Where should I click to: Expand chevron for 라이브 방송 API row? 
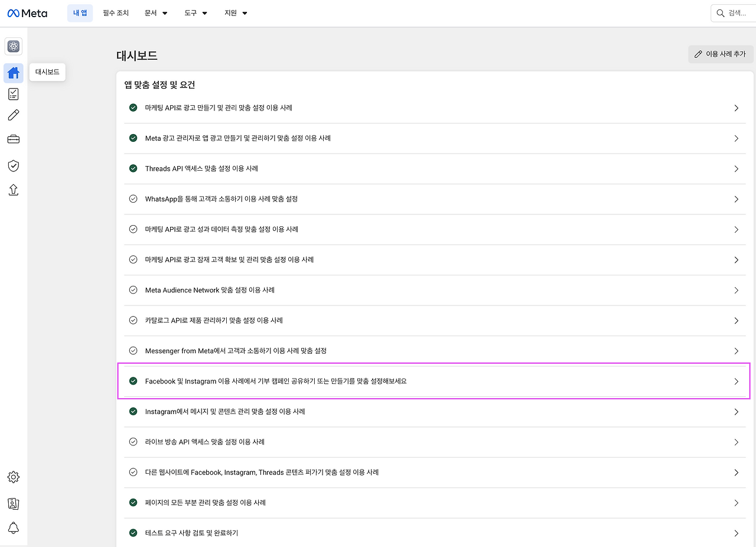[x=736, y=442]
